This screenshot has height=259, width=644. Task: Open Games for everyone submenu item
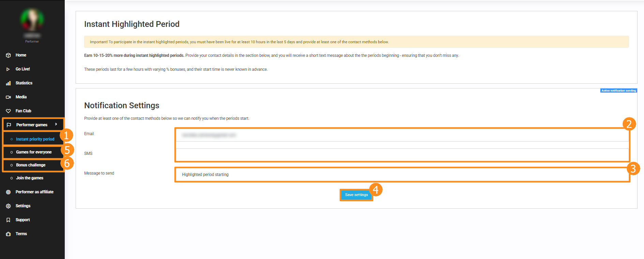pyautogui.click(x=34, y=152)
